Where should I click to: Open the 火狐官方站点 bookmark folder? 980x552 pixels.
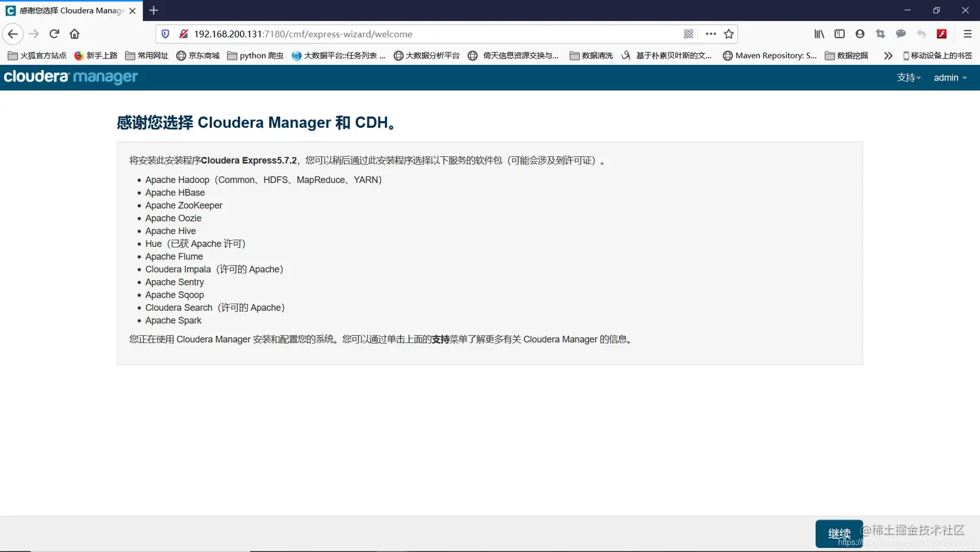click(x=37, y=56)
